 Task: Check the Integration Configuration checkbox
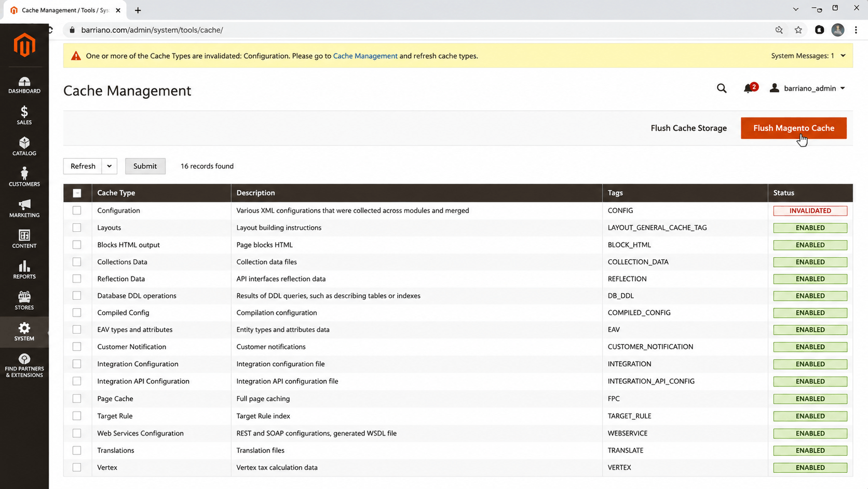coord(77,364)
